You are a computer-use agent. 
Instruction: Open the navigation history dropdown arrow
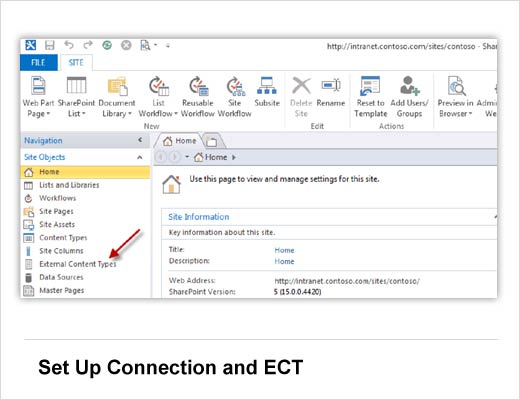[x=187, y=157]
